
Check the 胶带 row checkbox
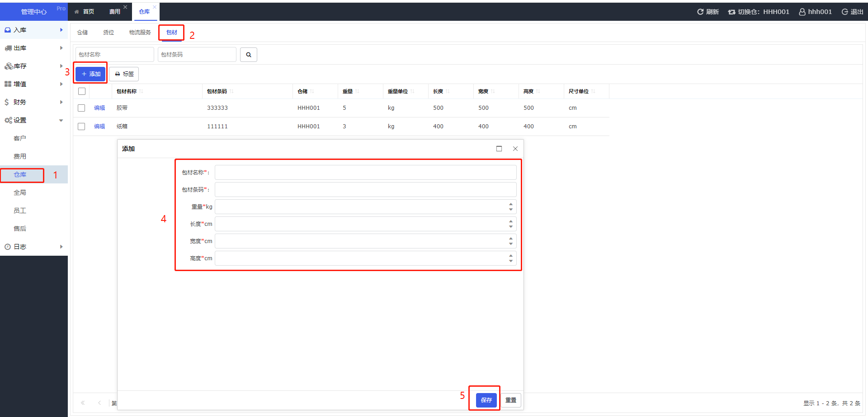[81, 108]
